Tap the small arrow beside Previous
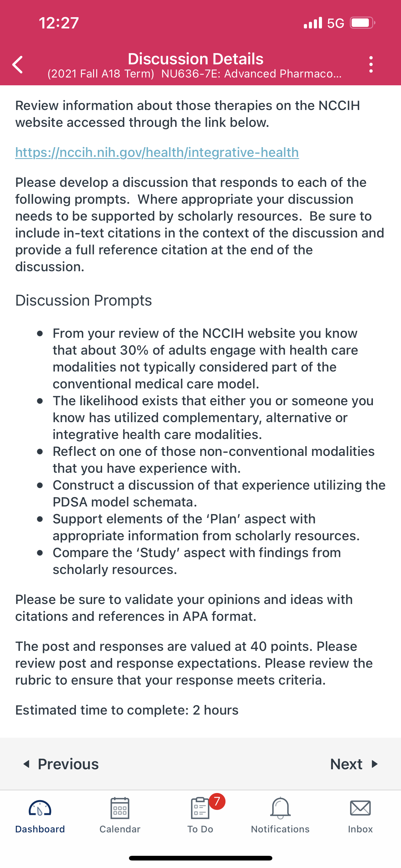Screen dimensions: 401x868 (x=26, y=764)
